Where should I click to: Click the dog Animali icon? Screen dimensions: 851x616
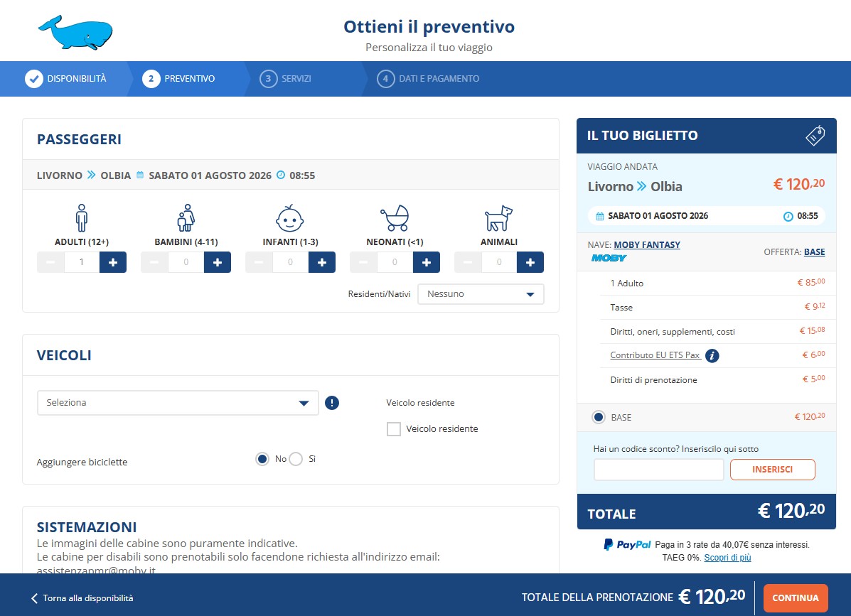pyautogui.click(x=498, y=218)
